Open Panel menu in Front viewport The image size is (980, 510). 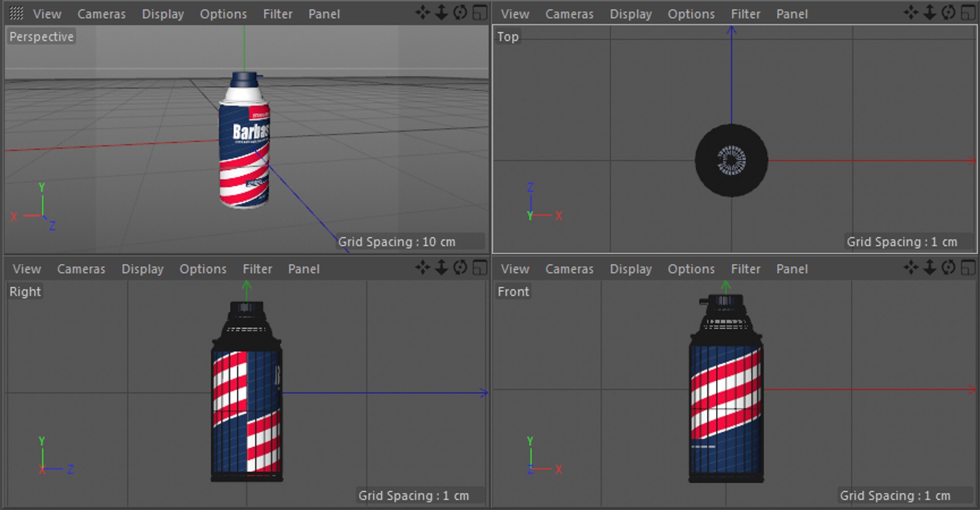point(792,269)
